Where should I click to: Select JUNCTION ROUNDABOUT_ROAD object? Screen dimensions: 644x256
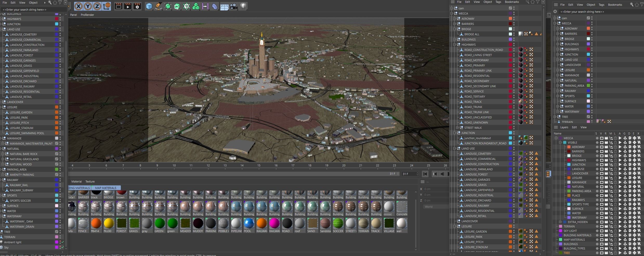pyautogui.click(x=485, y=143)
